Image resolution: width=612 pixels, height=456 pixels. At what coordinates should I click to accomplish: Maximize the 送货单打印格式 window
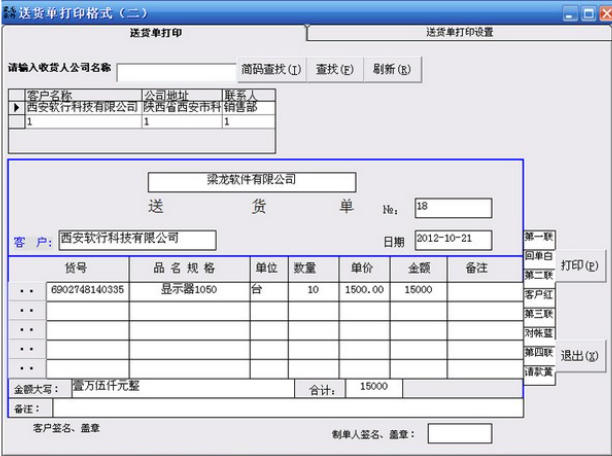[x=588, y=14]
